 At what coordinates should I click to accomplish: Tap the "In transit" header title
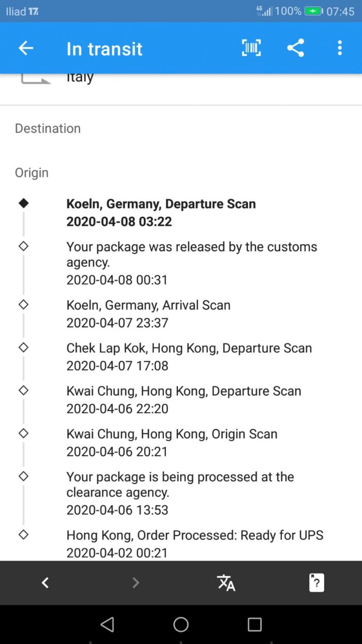click(104, 49)
